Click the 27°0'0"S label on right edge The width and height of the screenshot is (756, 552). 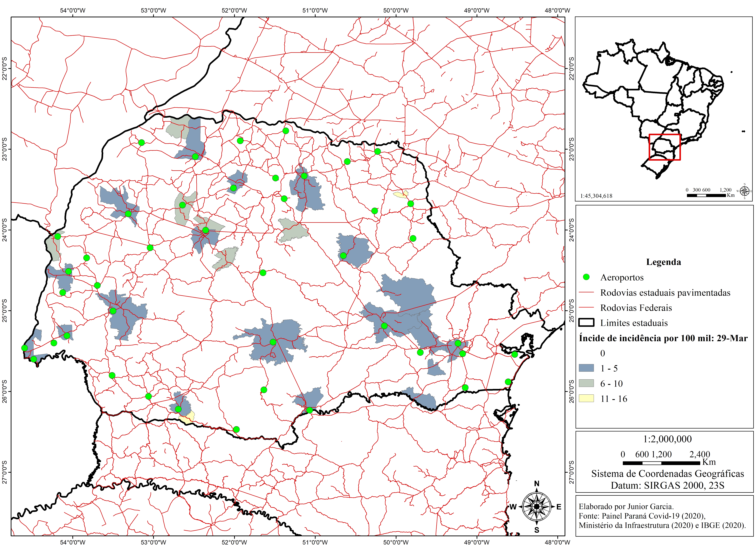(x=571, y=472)
